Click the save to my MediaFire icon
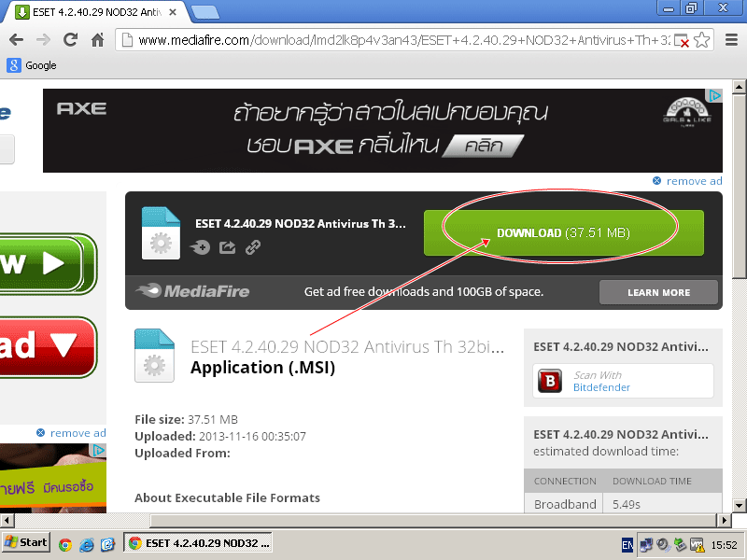Screen dimensions: 747x560 click(x=200, y=247)
